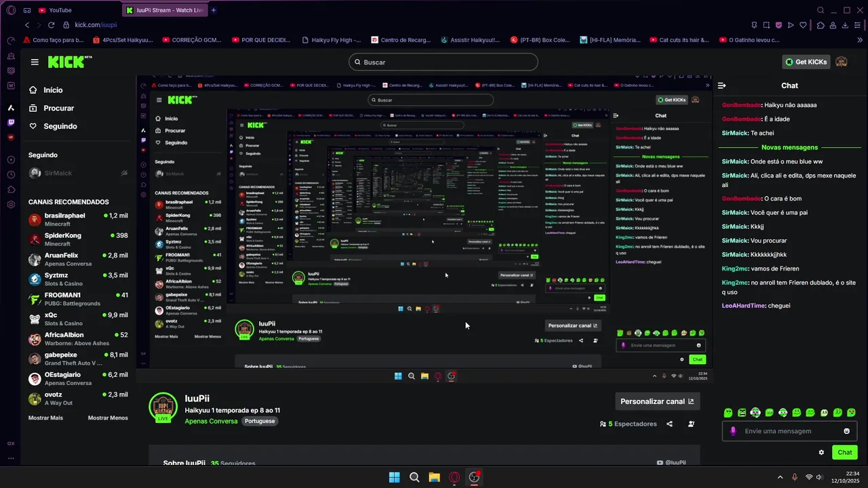Open Opera menu logo
This screenshot has width=868, height=488.
(x=10, y=10)
